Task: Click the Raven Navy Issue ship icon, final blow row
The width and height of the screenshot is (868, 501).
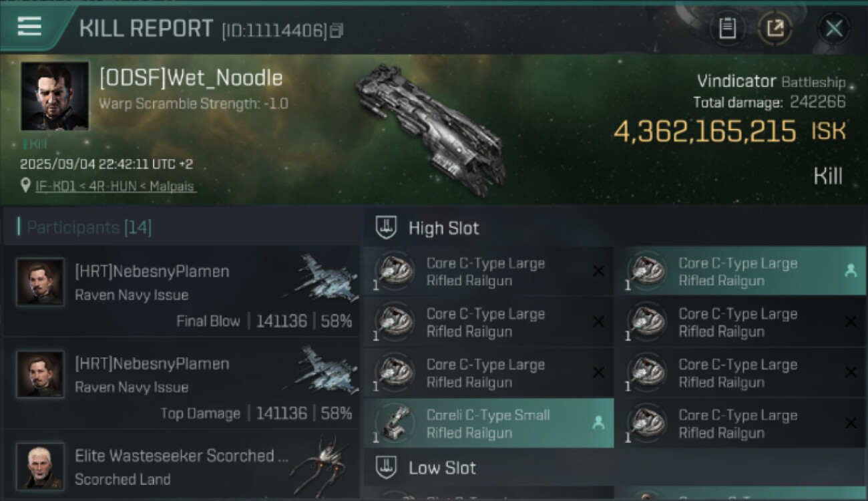Action: [x=322, y=278]
